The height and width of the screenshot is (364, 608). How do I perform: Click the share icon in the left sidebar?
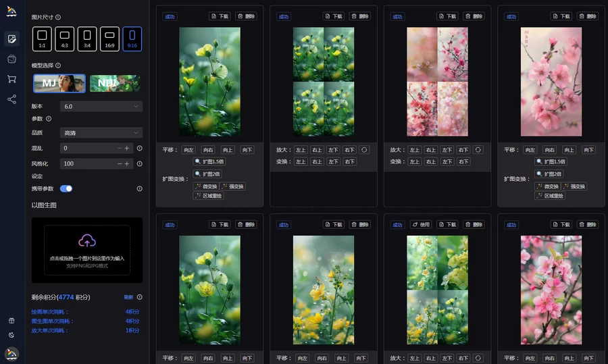click(11, 99)
